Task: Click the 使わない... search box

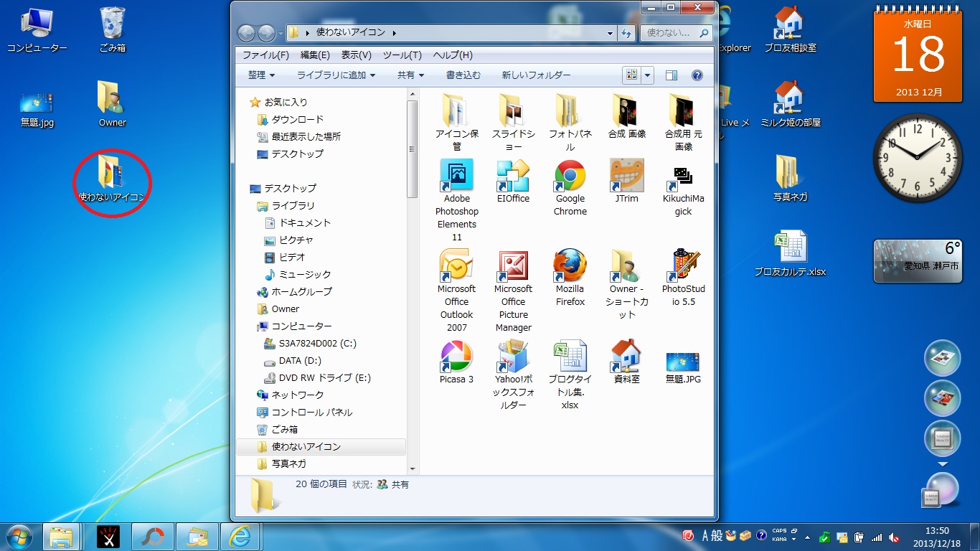Action: pos(676,33)
